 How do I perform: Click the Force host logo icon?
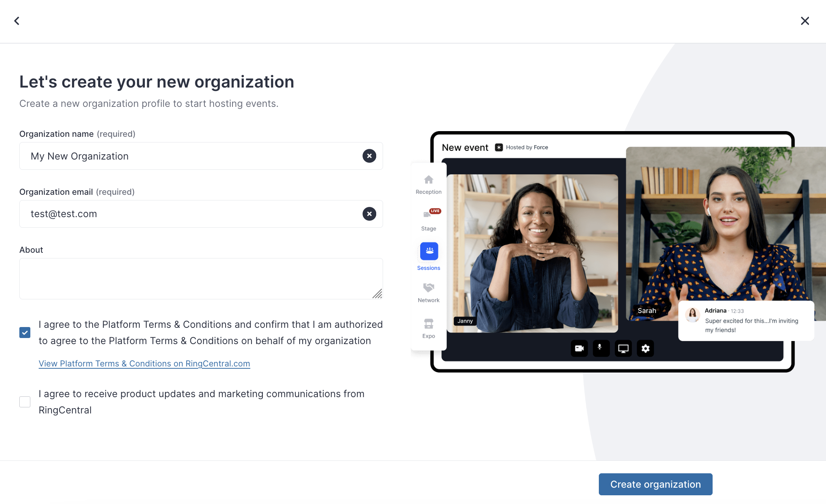(499, 147)
